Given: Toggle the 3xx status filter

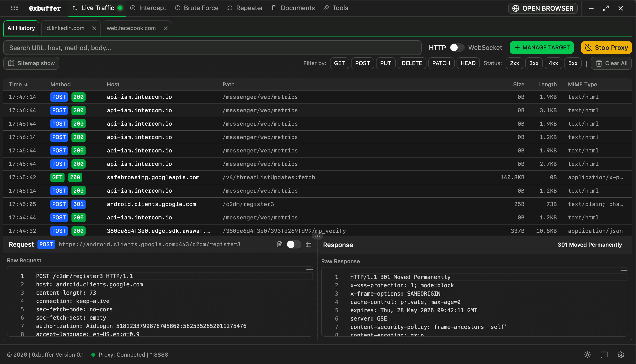Looking at the screenshot, I should (x=534, y=63).
